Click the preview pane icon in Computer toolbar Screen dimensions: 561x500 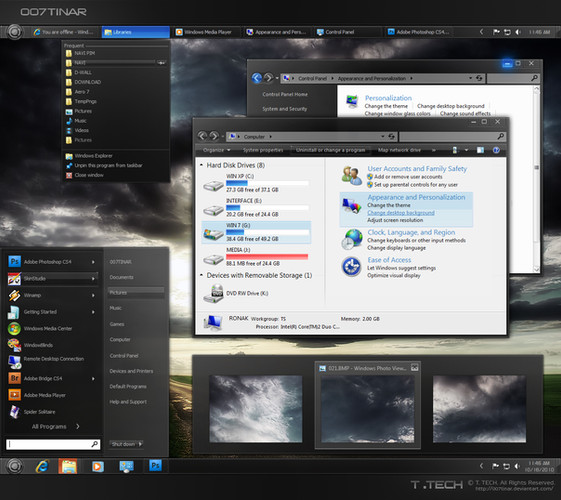tap(480, 150)
